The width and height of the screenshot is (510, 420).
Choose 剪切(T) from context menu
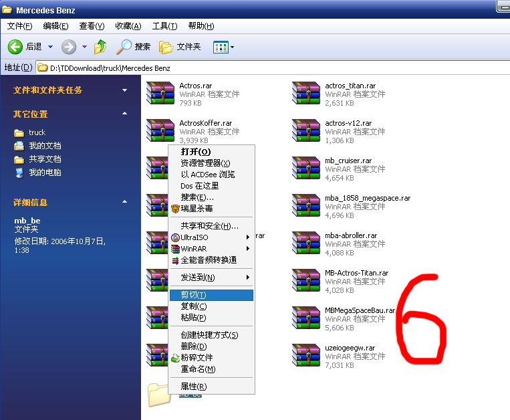(194, 295)
